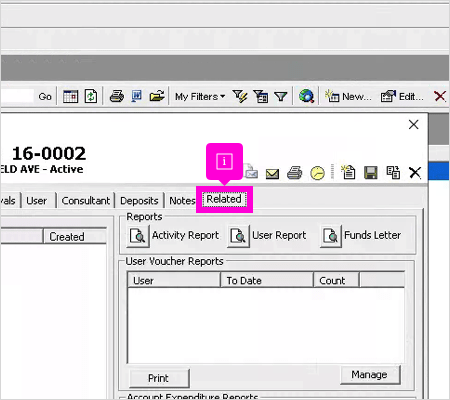This screenshot has width=450, height=400.
Task: Click the globe search icon
Action: (x=306, y=96)
